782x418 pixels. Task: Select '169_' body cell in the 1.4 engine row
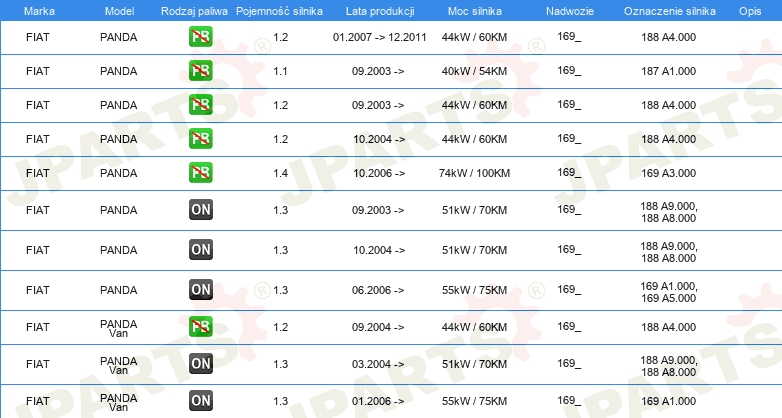[569, 173]
